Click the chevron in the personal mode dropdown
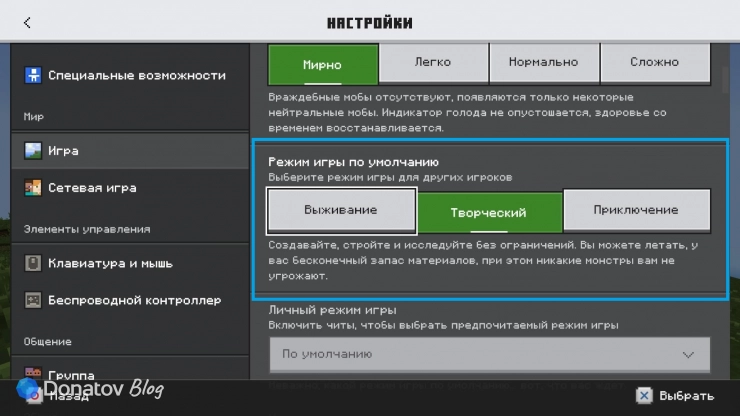This screenshot has width=740, height=416. (688, 354)
